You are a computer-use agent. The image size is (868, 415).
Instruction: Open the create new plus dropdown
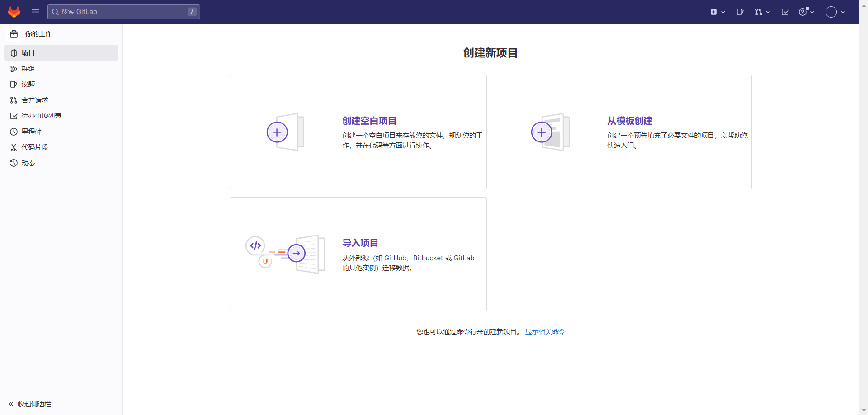tap(717, 12)
